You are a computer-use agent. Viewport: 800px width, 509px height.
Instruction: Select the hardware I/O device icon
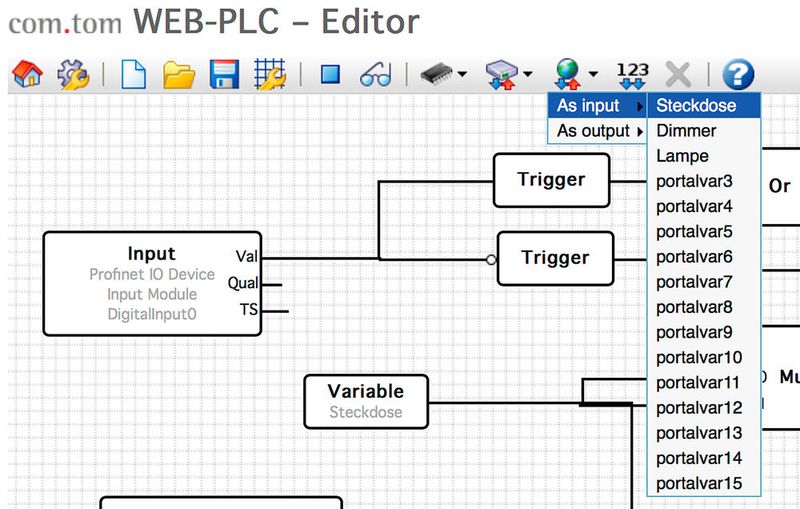tap(501, 74)
